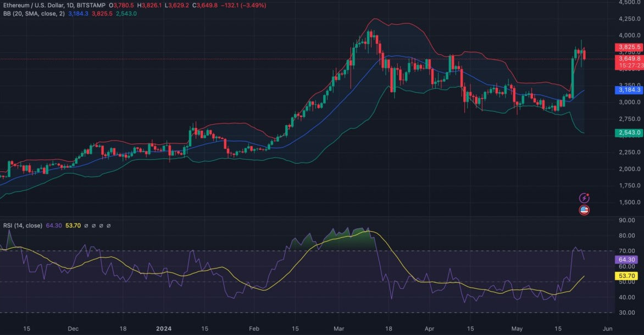Click the purple 64.30 RSI scale tag
This screenshot has width=644, height=335.
click(x=627, y=259)
